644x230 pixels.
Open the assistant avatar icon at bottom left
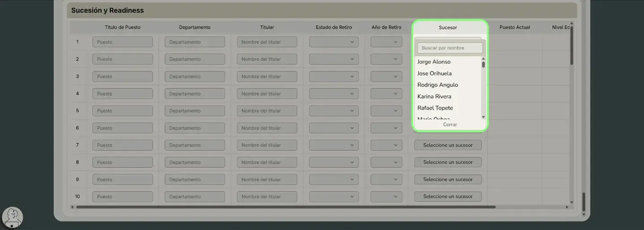coord(13,218)
